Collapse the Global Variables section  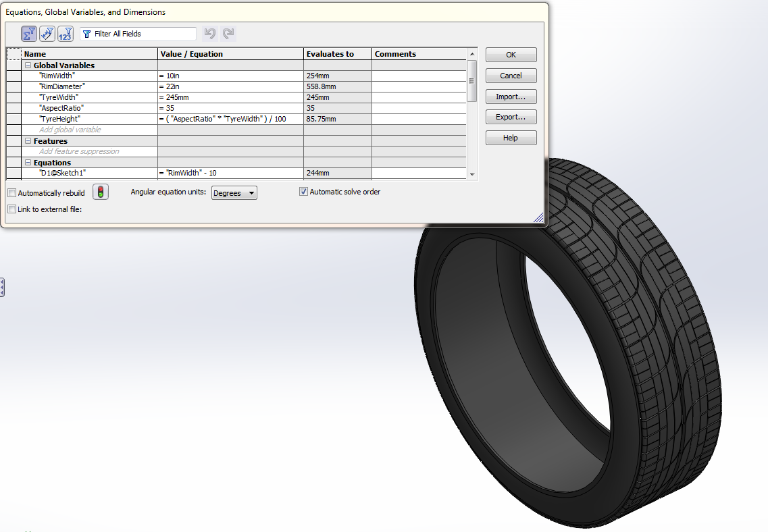(28, 65)
